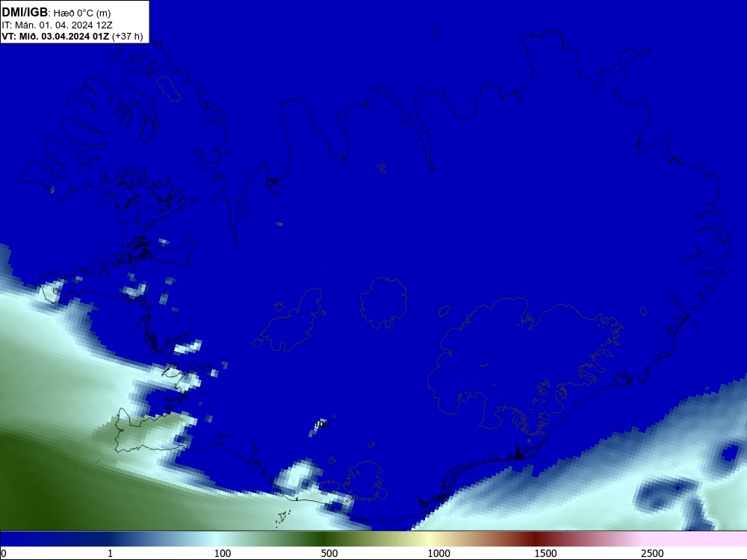Screen dimensions: 747x560
Task: Click the 'VT: Mið. 03.04.2024 01Z' valid time
Action: pyautogui.click(x=55, y=36)
